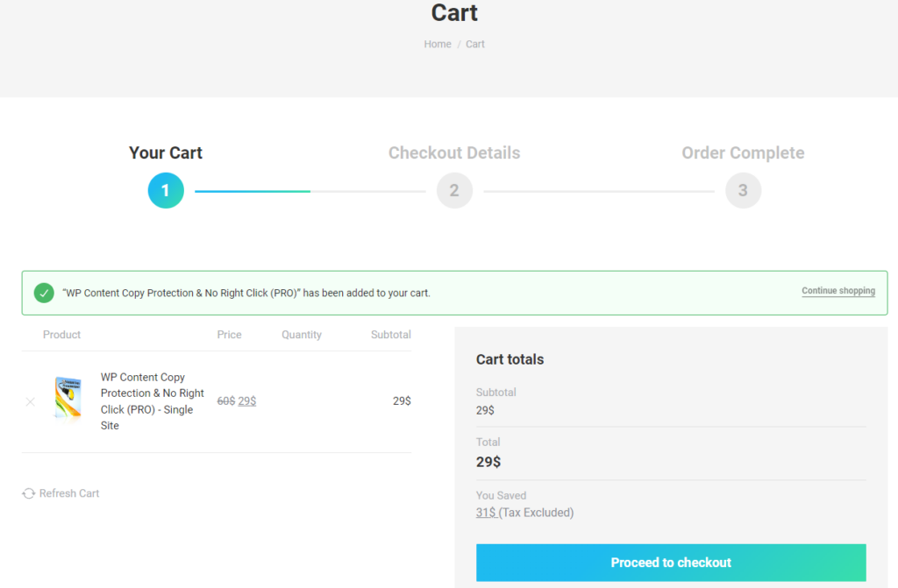Click the Home breadcrumb link
This screenshot has width=898, height=588.
[438, 44]
